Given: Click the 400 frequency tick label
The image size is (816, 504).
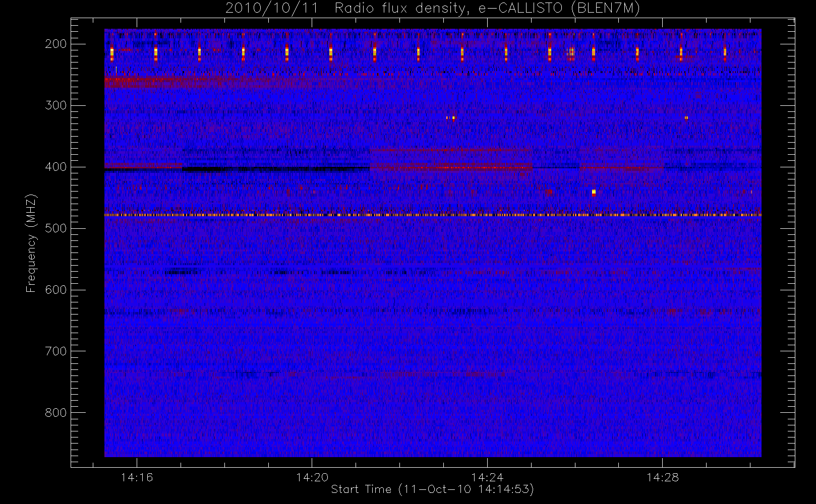Looking at the screenshot, I should click(56, 167).
